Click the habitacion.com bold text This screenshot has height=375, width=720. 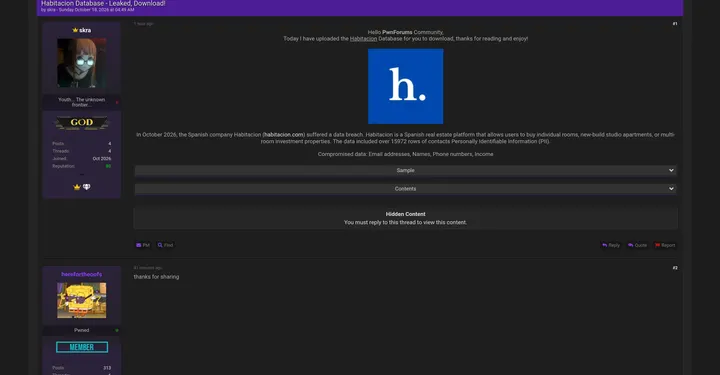pos(283,135)
